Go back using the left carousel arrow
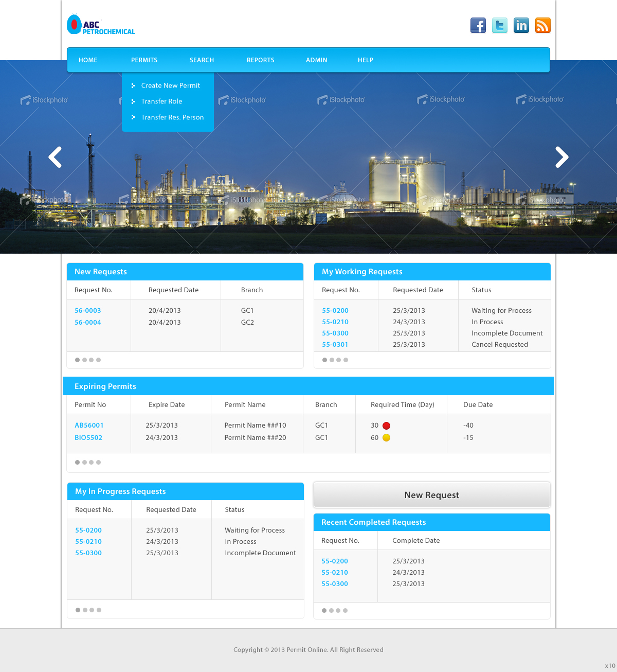The height and width of the screenshot is (672, 617). point(55,157)
